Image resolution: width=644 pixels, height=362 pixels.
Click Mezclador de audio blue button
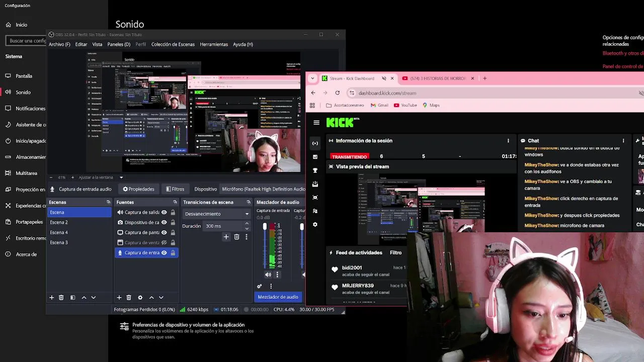coord(278,297)
